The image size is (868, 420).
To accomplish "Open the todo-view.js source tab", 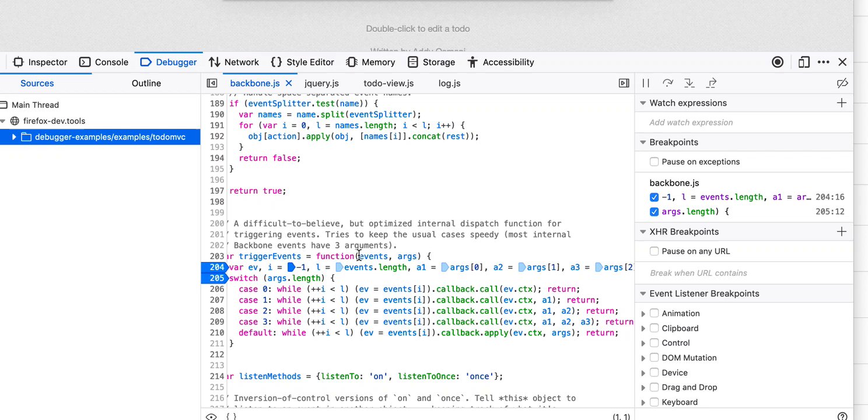I will 388,83.
